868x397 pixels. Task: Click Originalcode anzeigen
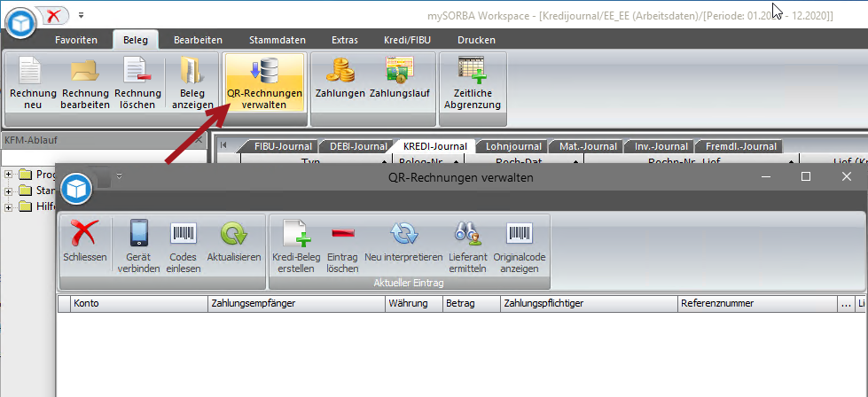[520, 246]
